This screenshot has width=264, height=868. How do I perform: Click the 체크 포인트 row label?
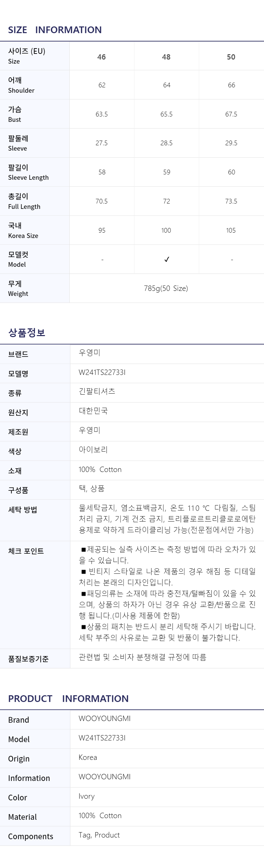26,551
